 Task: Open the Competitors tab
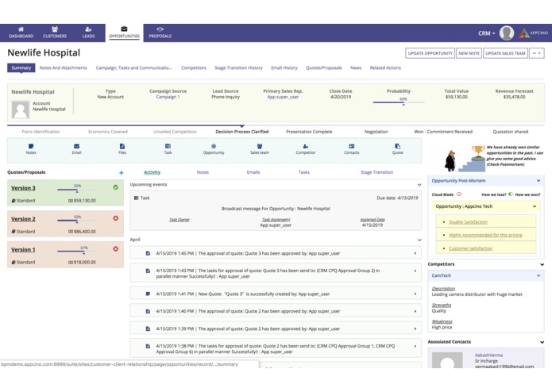(x=194, y=67)
